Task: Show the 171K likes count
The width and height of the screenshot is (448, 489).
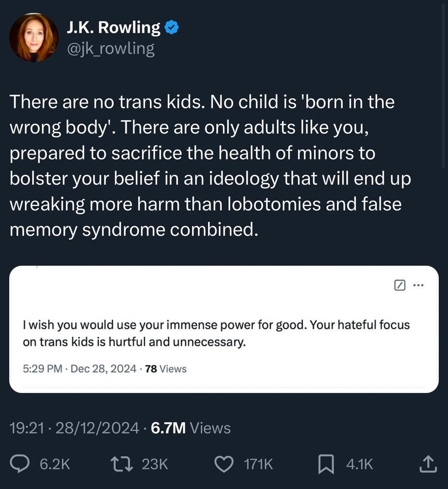Action: (x=258, y=464)
